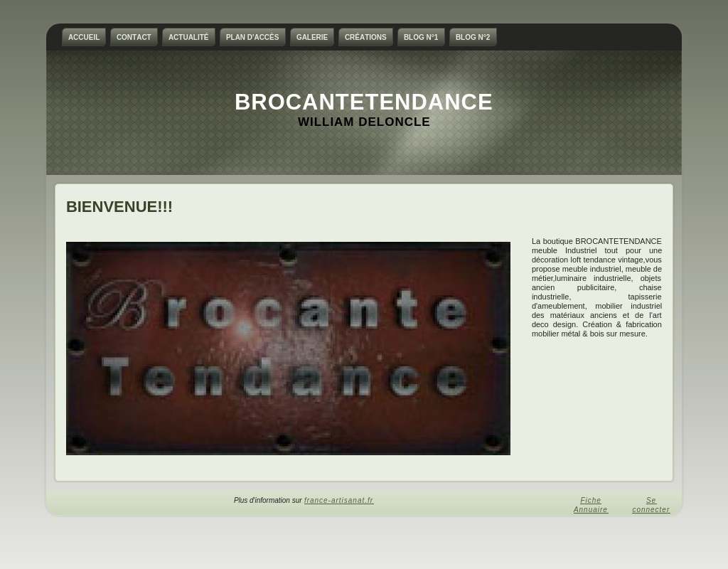728x569 pixels.
Task: Click the Brocante Tendance sign image
Action: point(289,349)
